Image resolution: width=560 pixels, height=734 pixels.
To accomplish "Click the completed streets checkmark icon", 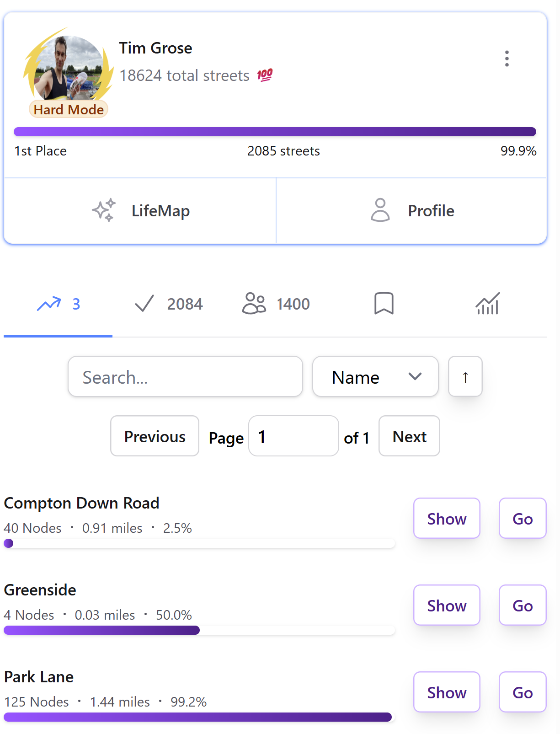I will [x=144, y=303].
